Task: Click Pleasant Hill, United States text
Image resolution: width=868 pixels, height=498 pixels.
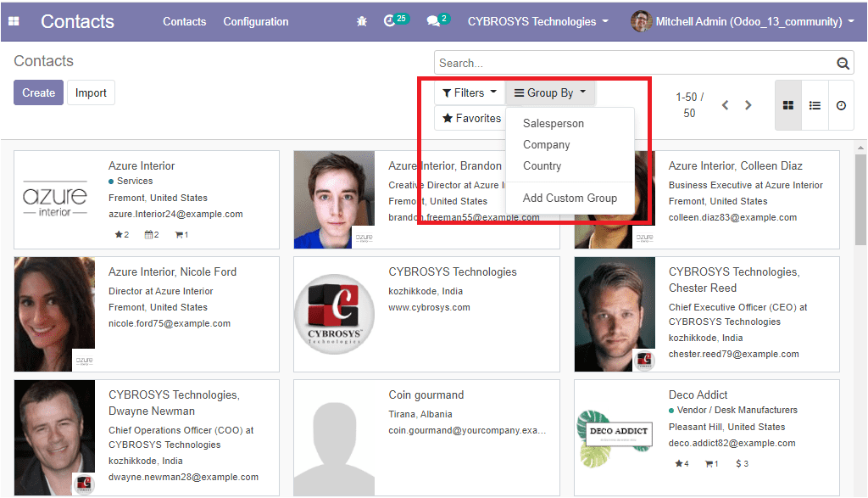Action: coord(726,427)
